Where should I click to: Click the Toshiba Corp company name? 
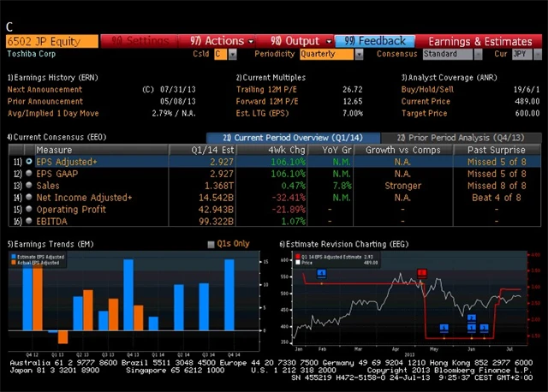point(32,54)
